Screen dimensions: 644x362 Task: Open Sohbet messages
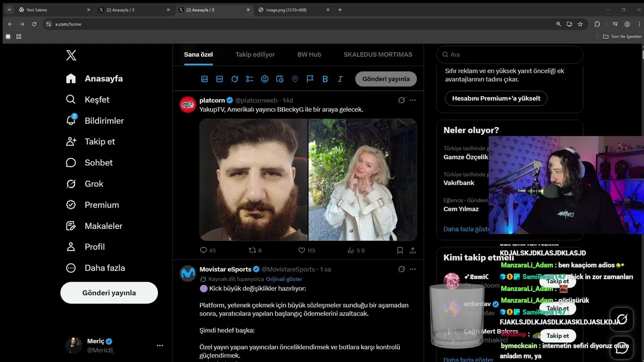tap(89, 163)
